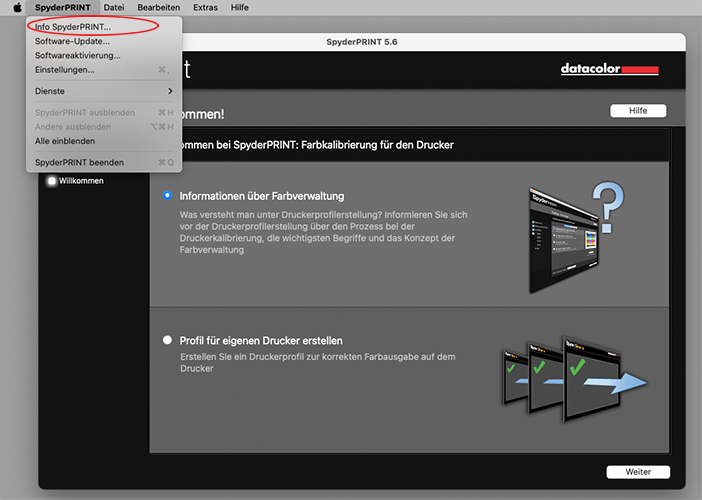Open the Datei menu
702x500 pixels.
[x=114, y=7]
